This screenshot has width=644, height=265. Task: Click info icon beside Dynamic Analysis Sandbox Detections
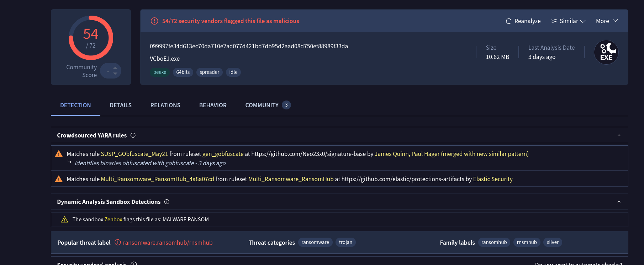pyautogui.click(x=167, y=202)
